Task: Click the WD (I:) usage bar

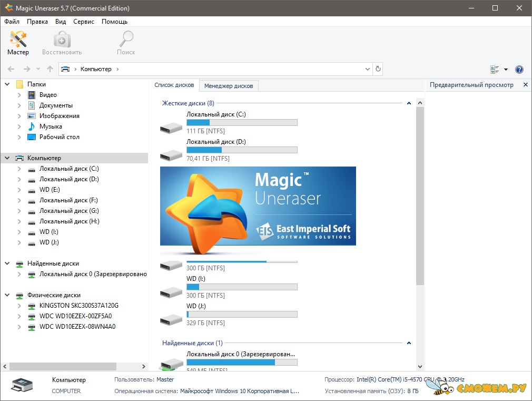Action: tap(242, 287)
